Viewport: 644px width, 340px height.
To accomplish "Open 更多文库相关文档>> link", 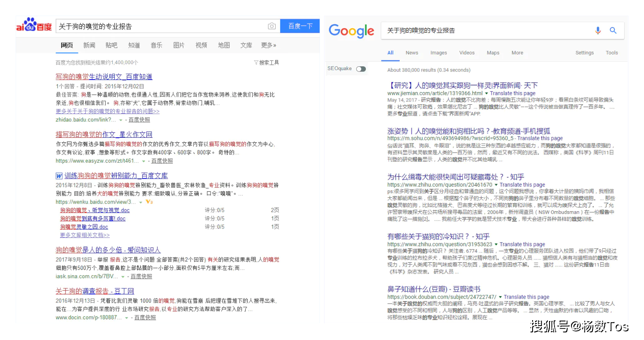I will [84, 235].
